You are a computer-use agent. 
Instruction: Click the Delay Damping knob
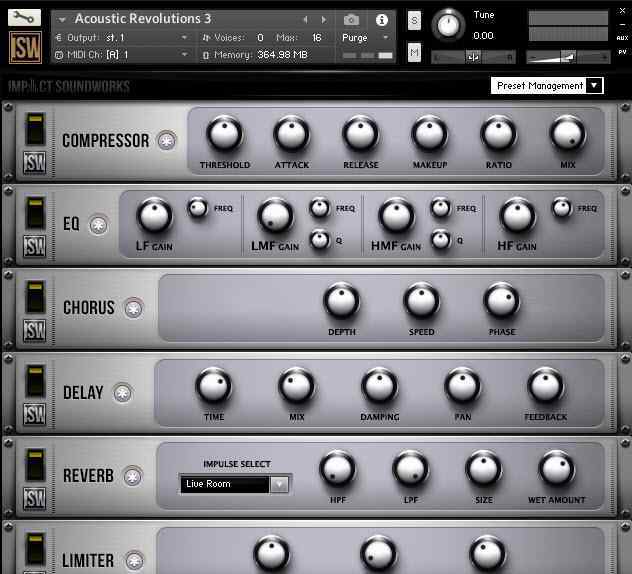(x=379, y=386)
